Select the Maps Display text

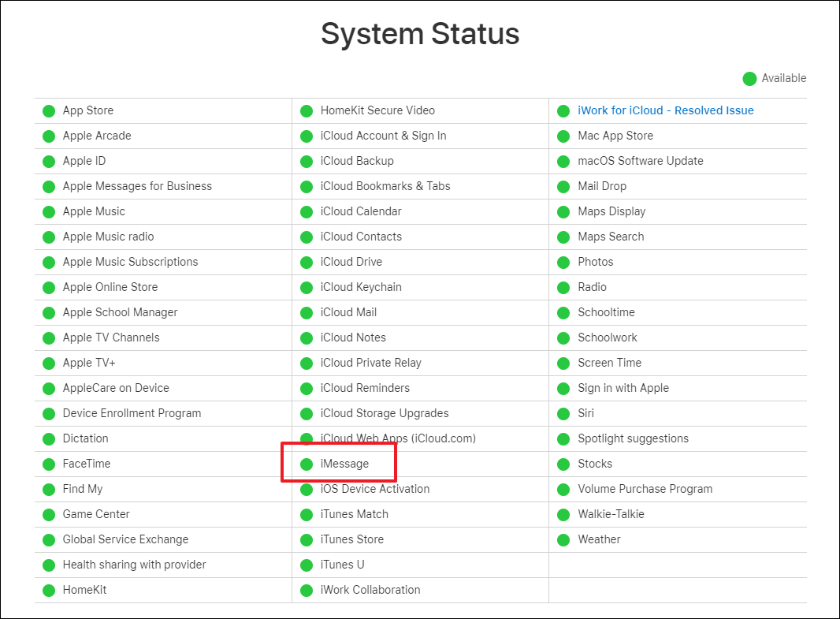pyautogui.click(x=611, y=211)
